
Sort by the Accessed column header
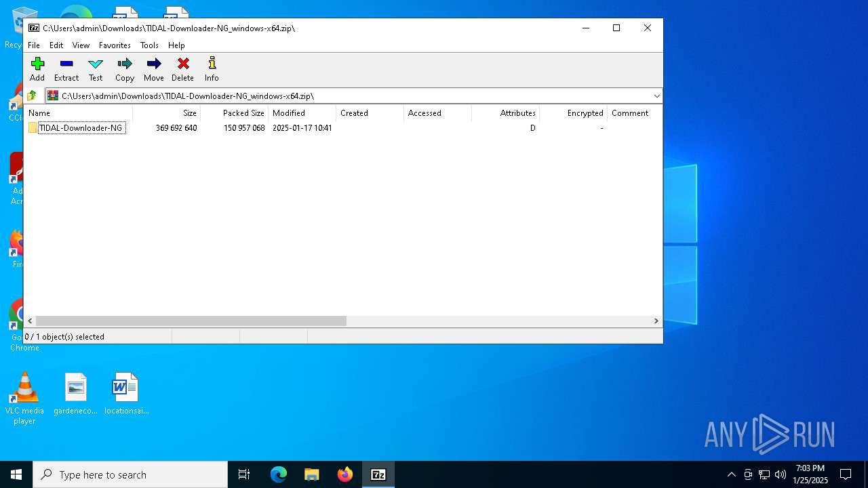pyautogui.click(x=437, y=113)
